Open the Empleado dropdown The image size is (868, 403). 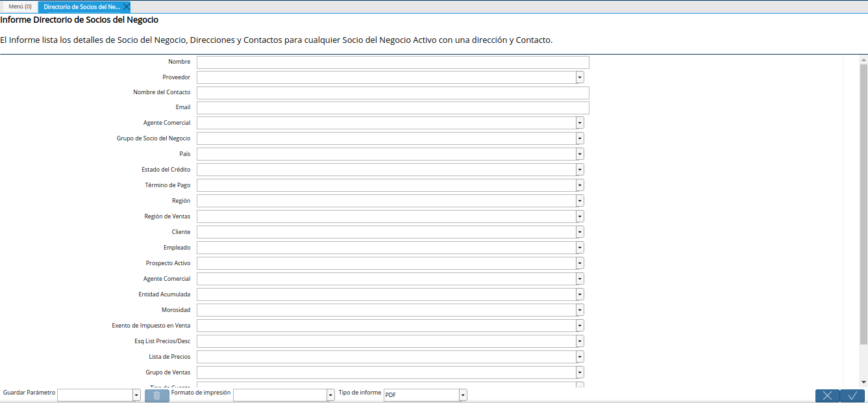(x=580, y=248)
